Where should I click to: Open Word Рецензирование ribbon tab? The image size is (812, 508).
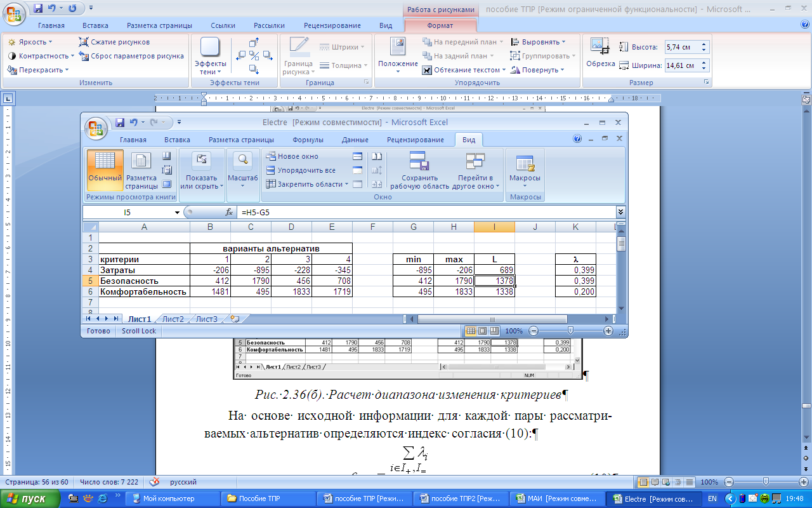pos(333,25)
